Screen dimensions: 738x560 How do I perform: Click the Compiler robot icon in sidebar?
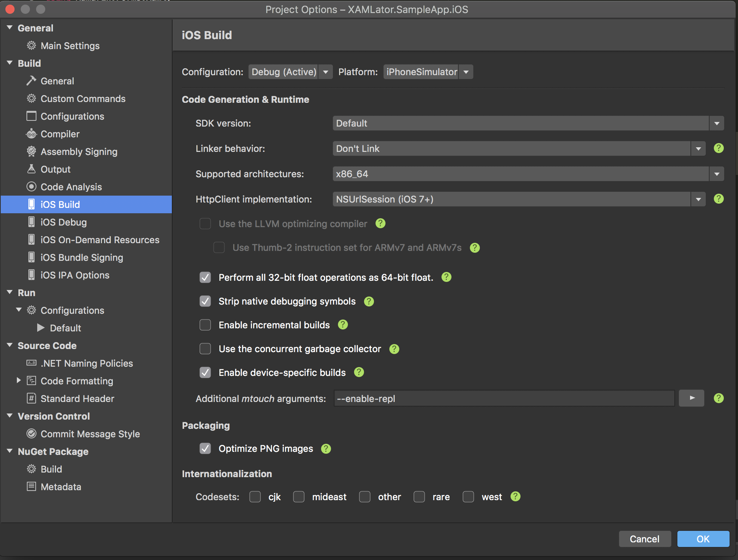tap(31, 134)
